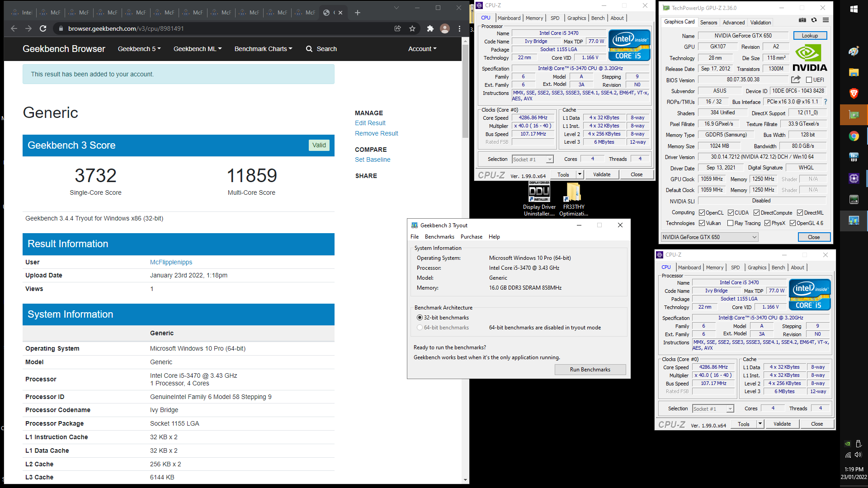This screenshot has height=488, width=868.
Task: Click the Lookup button in GPU-Z
Action: [x=810, y=36]
